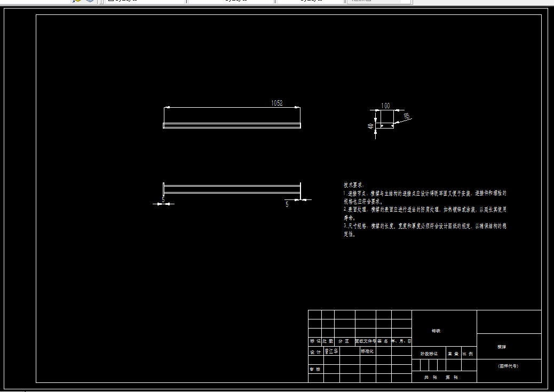Select the 100 width dimension text

[x=385, y=106]
